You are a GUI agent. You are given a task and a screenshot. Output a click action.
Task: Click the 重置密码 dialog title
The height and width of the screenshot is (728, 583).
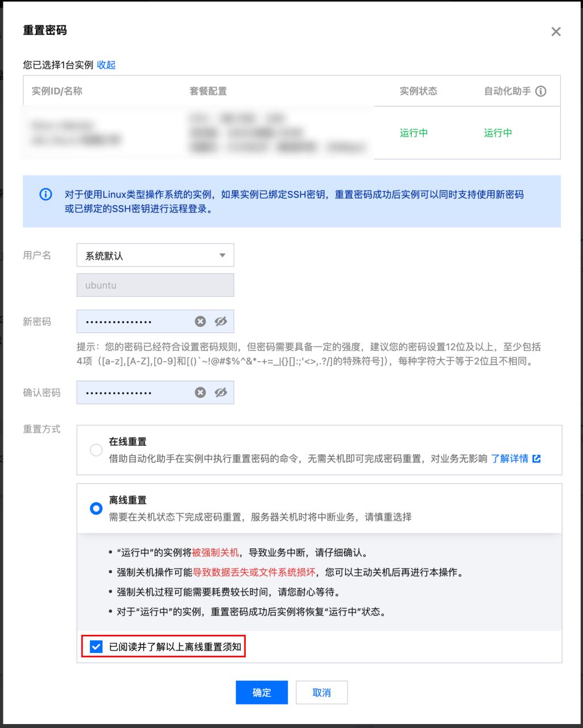45,30
